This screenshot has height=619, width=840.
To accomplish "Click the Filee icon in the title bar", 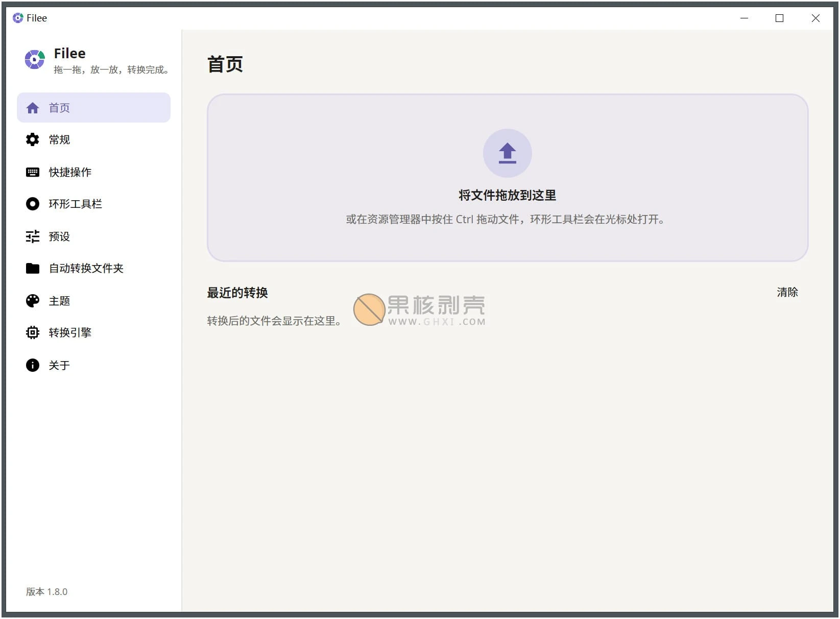I will pyautogui.click(x=18, y=18).
